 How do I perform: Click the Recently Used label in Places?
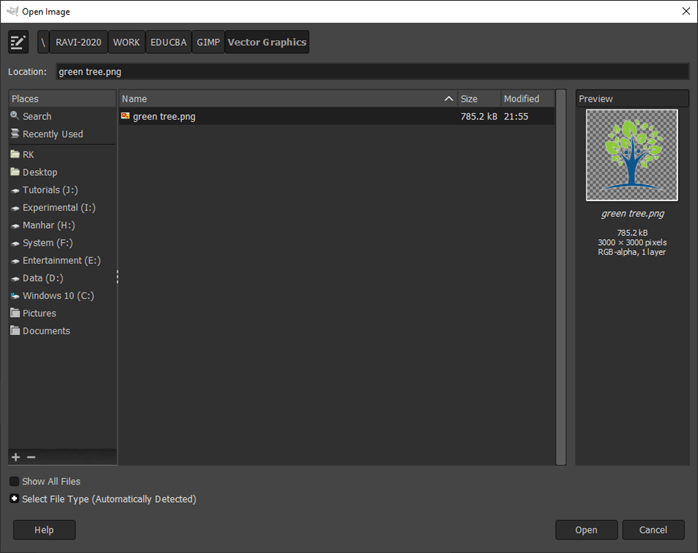(x=53, y=134)
